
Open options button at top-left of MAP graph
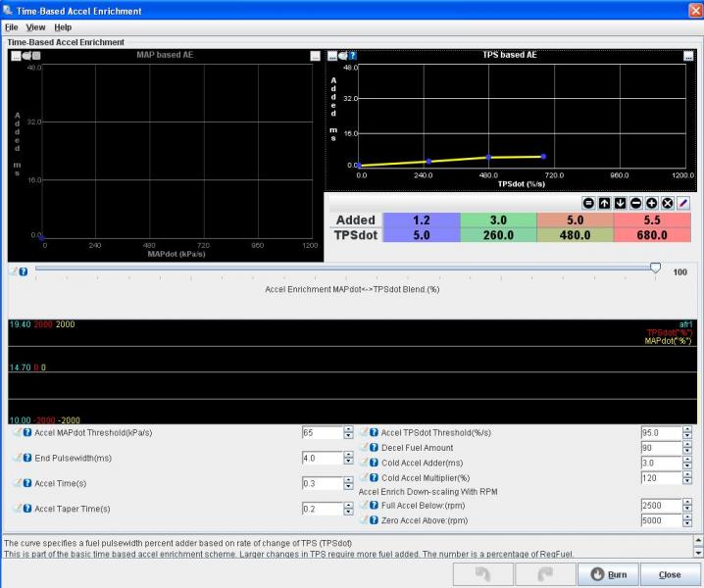pos(16,56)
